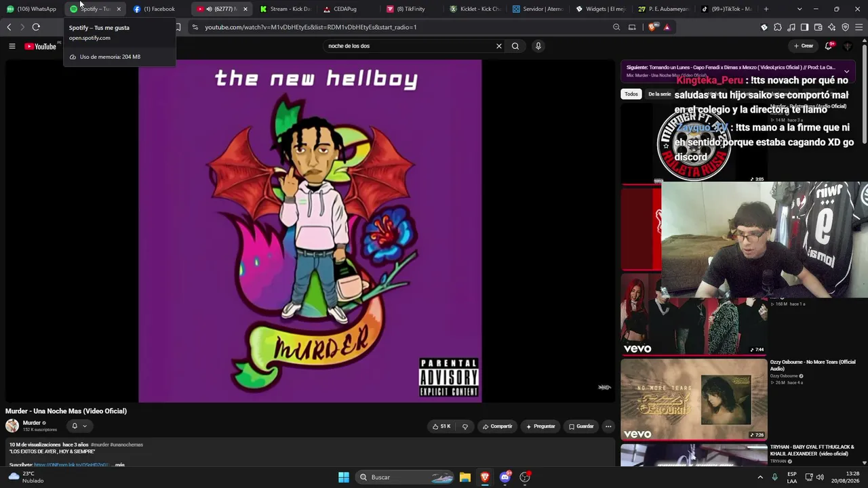Start voice search with the microphone
The image size is (868, 488).
click(x=538, y=46)
